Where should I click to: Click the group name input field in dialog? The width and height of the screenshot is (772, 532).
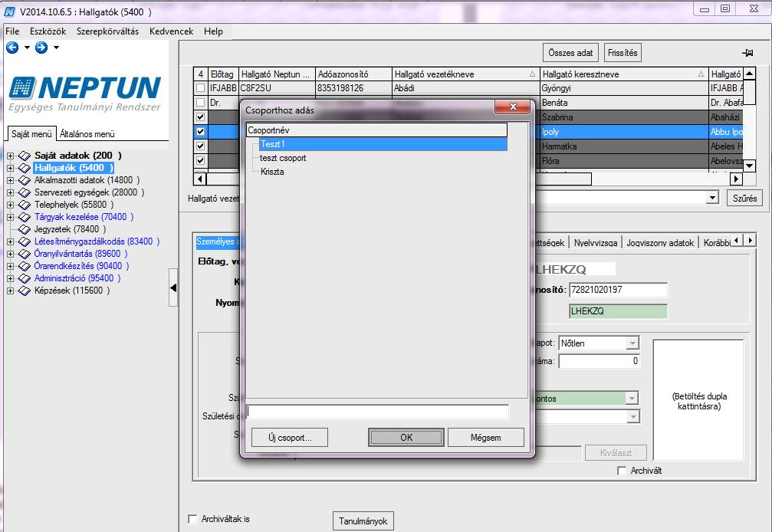(377, 412)
